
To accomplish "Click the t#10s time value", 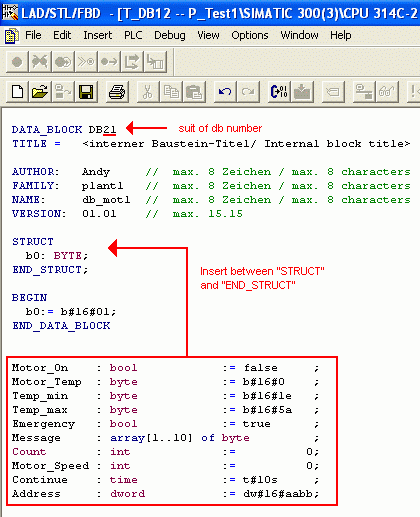I will coord(260,480).
